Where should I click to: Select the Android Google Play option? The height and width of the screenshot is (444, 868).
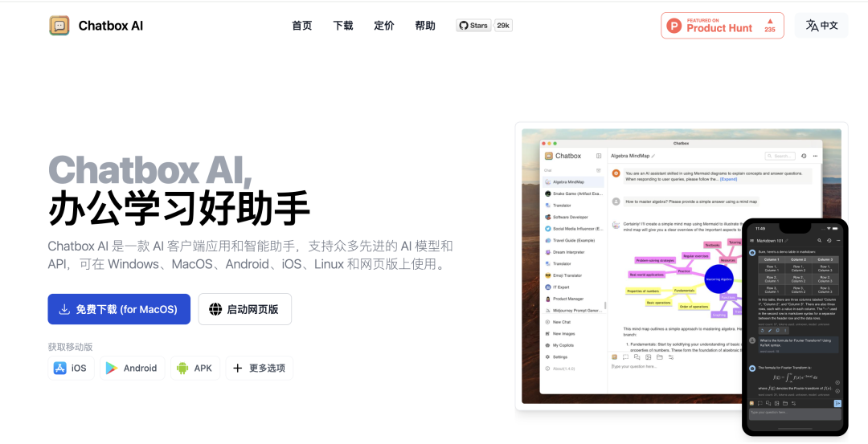pyautogui.click(x=133, y=369)
